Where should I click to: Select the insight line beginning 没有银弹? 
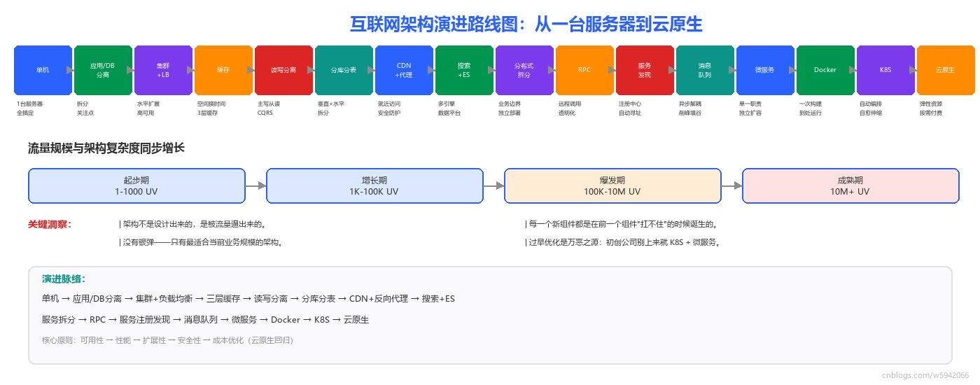coord(202,243)
